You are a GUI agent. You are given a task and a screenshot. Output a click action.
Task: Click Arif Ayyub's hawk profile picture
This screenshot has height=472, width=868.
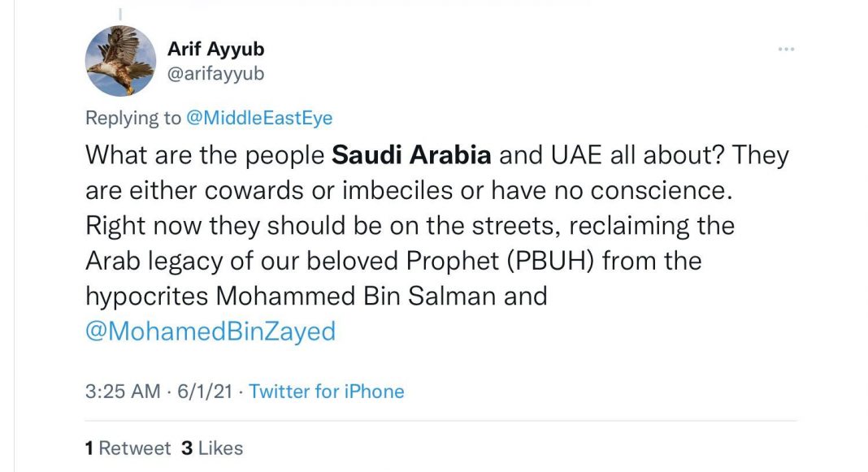(120, 61)
